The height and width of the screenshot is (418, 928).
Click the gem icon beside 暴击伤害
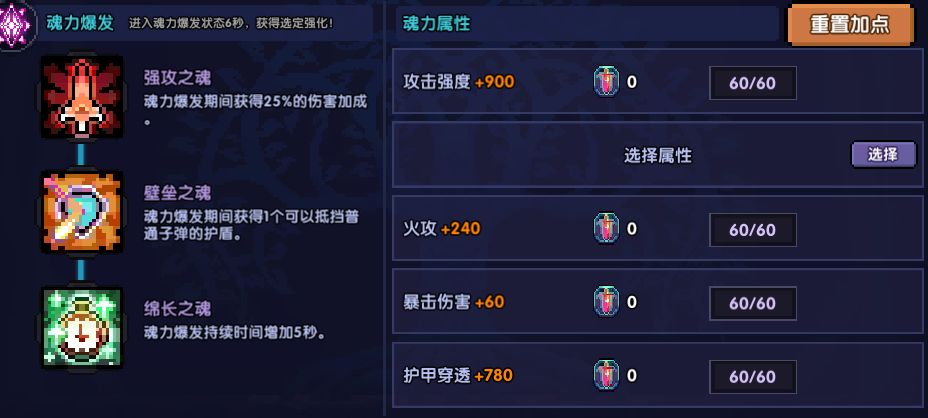click(x=606, y=302)
